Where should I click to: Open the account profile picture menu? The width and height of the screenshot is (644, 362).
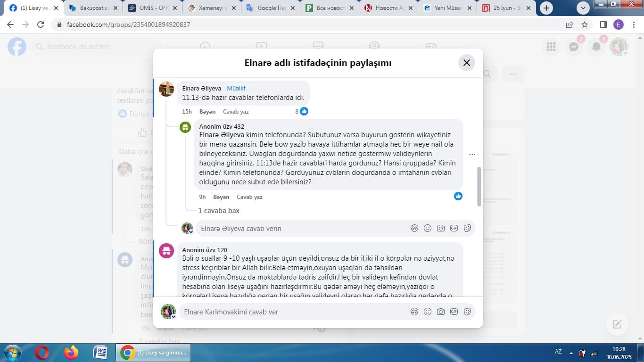pos(619,47)
